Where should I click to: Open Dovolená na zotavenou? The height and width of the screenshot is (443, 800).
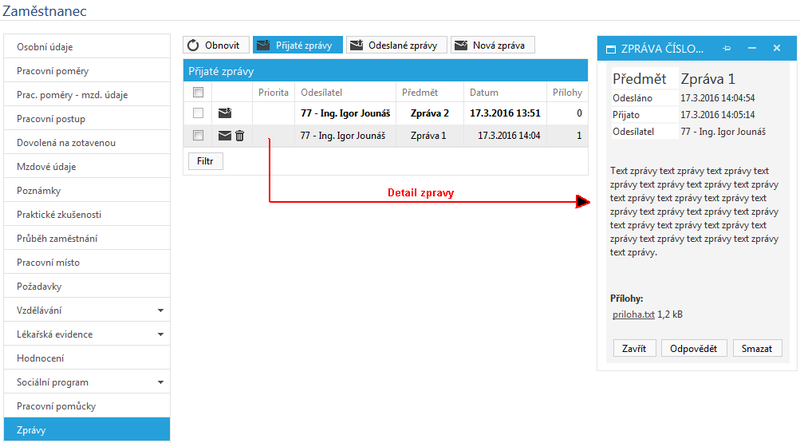(87, 143)
